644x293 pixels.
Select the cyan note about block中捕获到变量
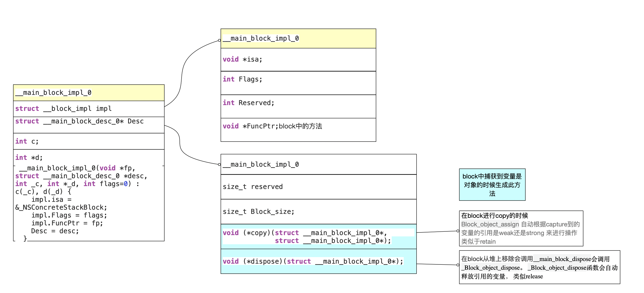[492, 185]
